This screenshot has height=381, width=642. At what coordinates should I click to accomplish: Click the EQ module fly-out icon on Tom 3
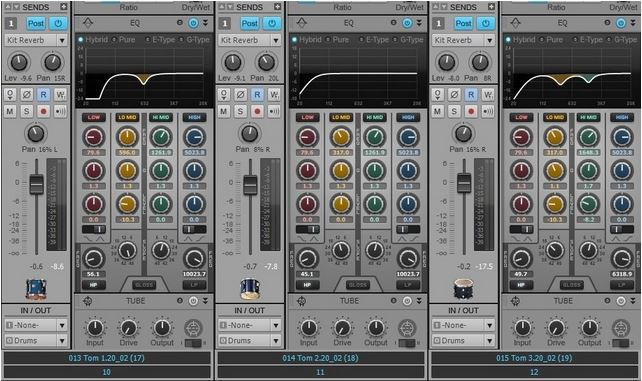click(515, 23)
